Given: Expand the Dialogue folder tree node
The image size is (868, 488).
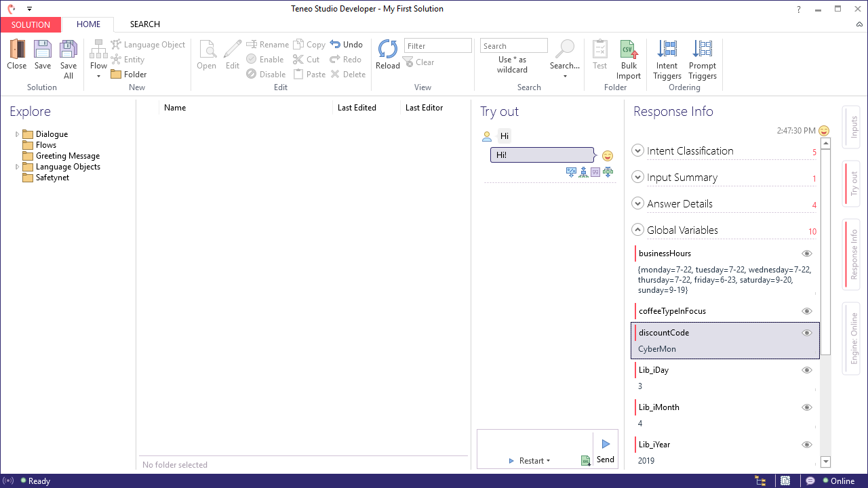Looking at the screenshot, I should pos(17,134).
